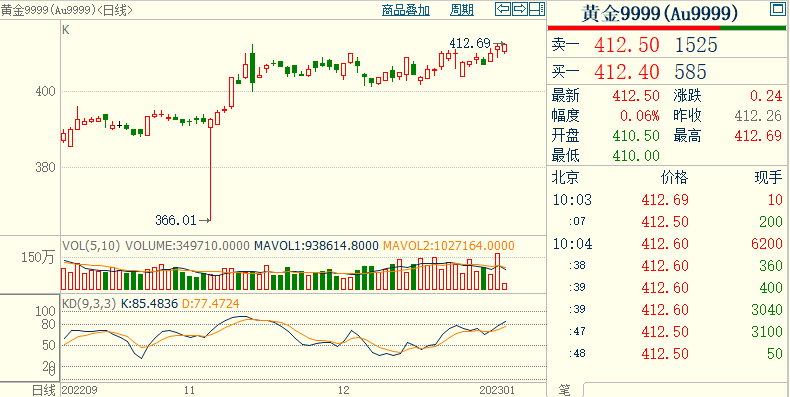Click the bid volume 585
Image resolution: width=790 pixels, height=397 pixels.
[x=690, y=72]
